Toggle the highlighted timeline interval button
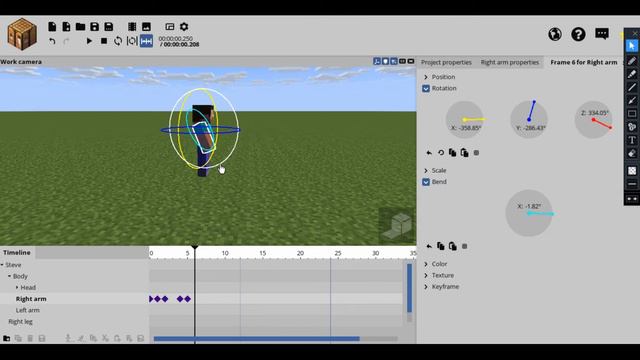The image size is (640, 360). [146, 41]
